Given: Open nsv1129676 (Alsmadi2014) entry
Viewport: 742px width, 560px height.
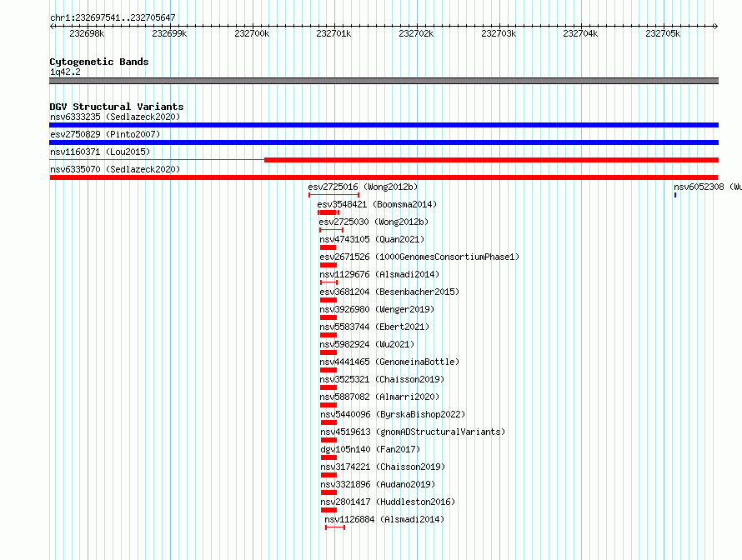Looking at the screenshot, I should 379,274.
